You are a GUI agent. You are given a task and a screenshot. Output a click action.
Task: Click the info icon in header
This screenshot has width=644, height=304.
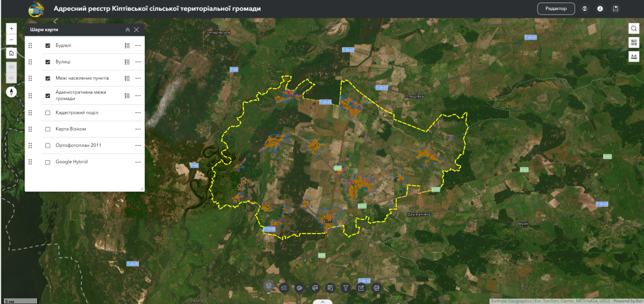click(x=600, y=9)
